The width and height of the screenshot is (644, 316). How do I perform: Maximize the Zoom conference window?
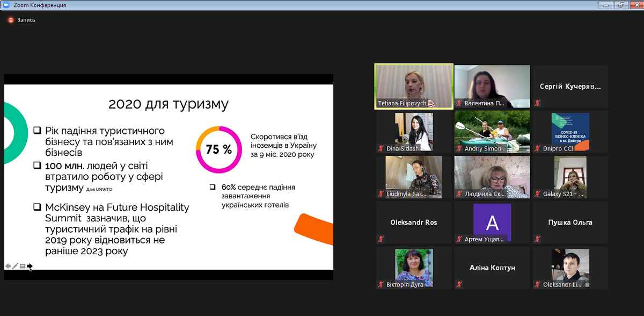[x=620, y=5]
